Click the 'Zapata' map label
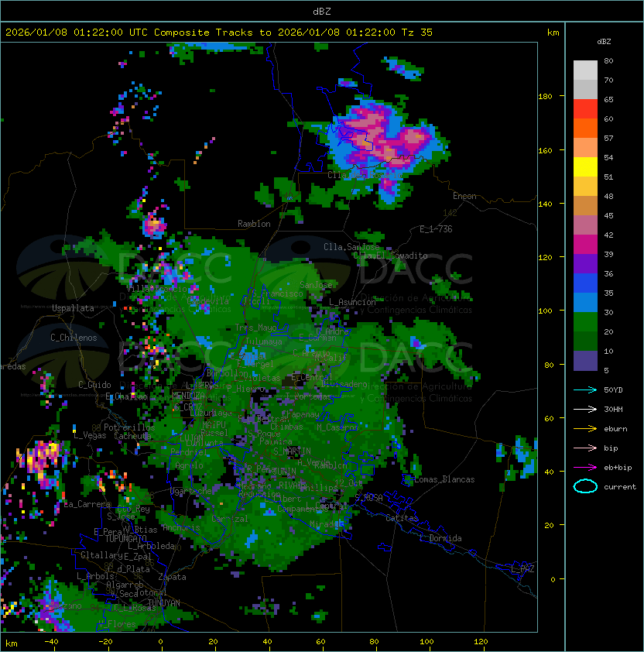 [172, 577]
